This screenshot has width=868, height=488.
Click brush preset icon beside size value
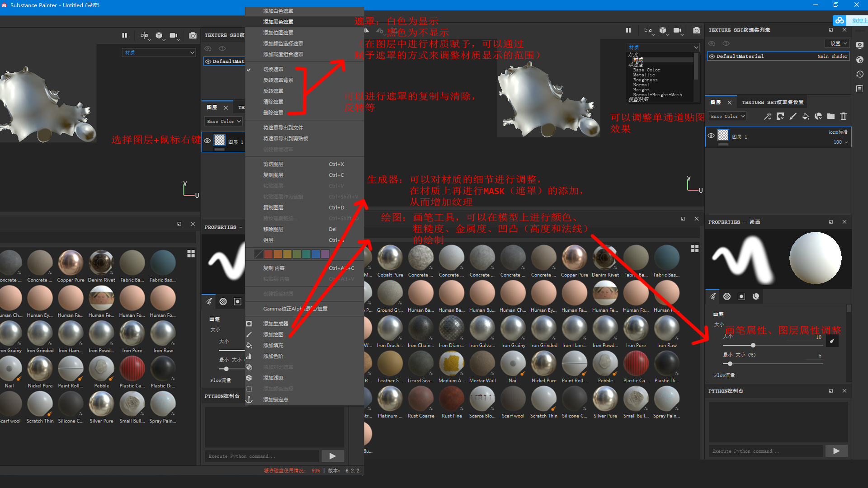click(832, 341)
